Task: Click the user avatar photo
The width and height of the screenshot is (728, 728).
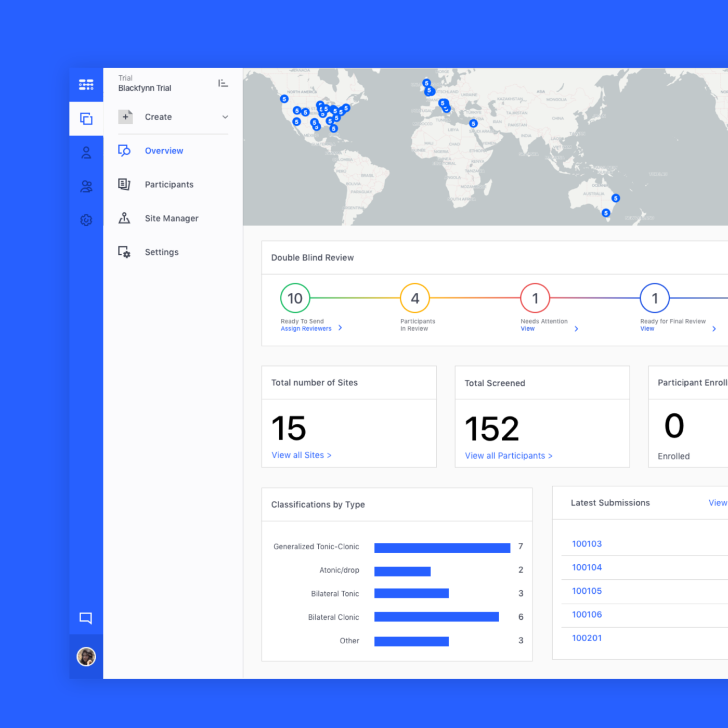Action: 86,657
